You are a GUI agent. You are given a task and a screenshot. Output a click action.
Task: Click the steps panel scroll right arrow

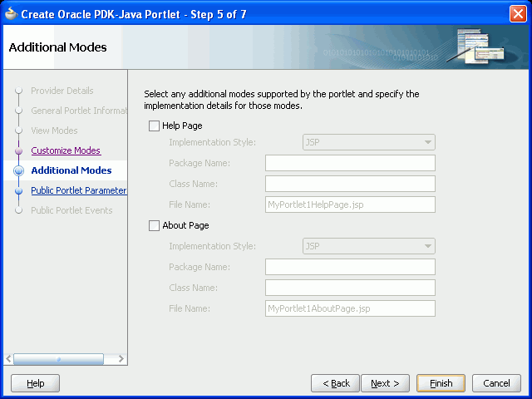tap(121, 358)
